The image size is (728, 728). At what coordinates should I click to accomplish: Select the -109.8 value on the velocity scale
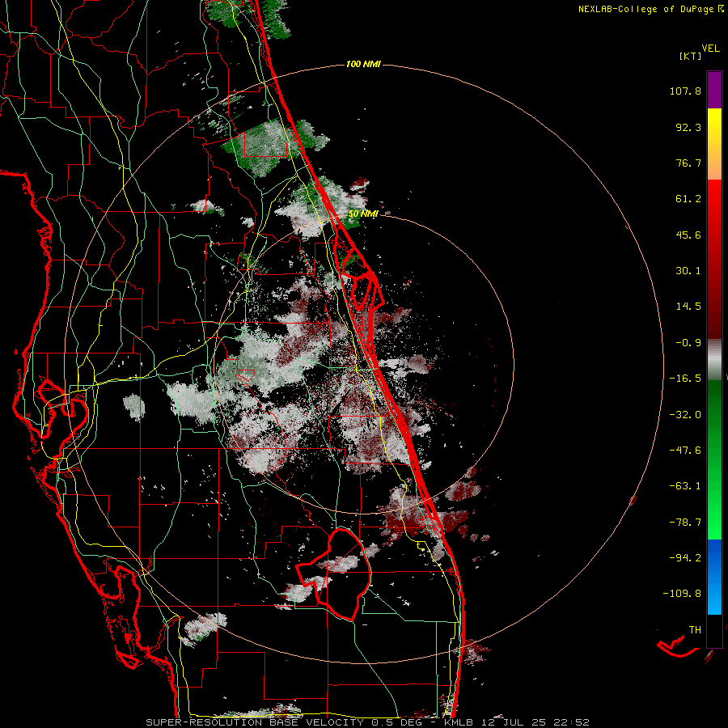tap(682, 594)
